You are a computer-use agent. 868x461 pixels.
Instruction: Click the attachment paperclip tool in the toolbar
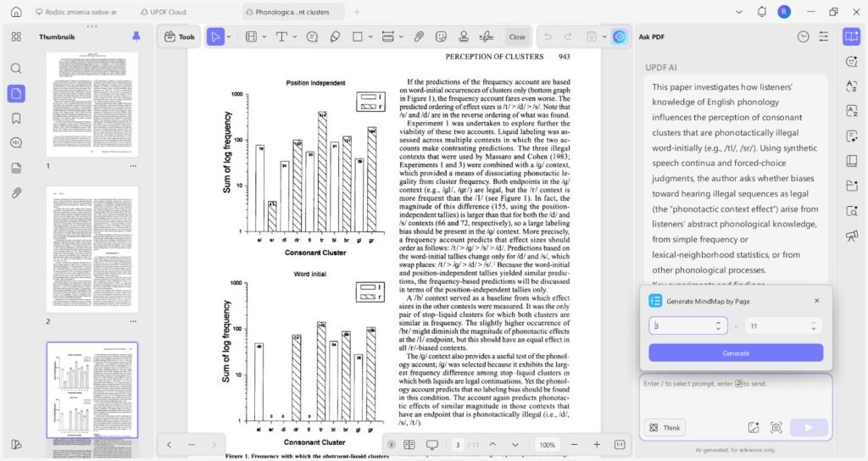tap(418, 36)
